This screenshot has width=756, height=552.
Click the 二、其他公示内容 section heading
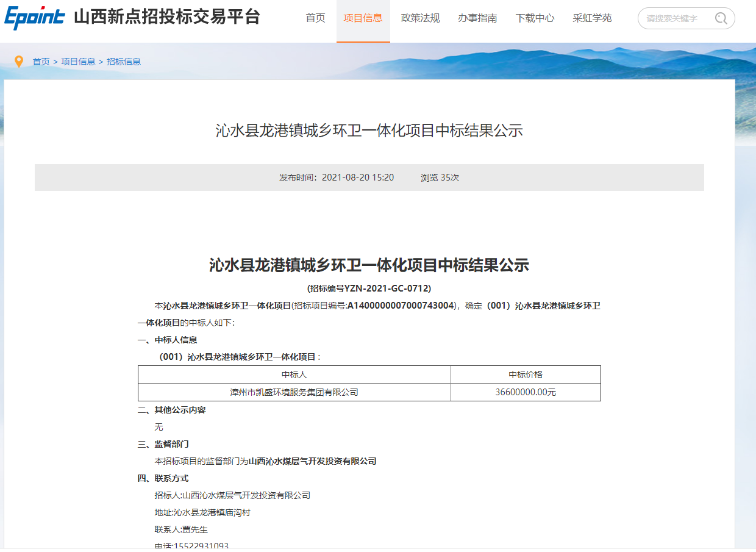click(x=172, y=410)
